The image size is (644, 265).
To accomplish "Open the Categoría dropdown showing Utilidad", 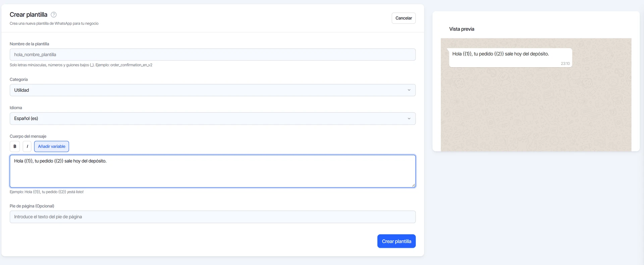I will click(213, 90).
